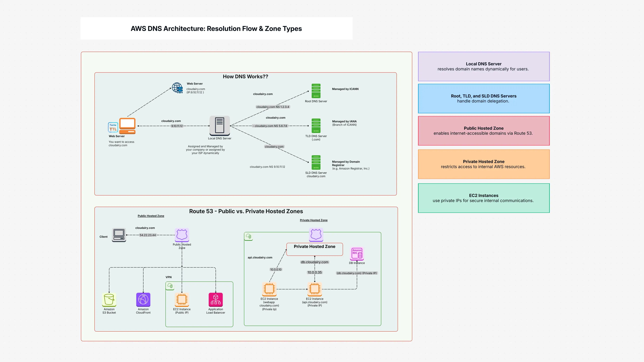644x362 pixels.
Task: Click the underlined Public Hosted Zone heading
Action: (x=151, y=216)
